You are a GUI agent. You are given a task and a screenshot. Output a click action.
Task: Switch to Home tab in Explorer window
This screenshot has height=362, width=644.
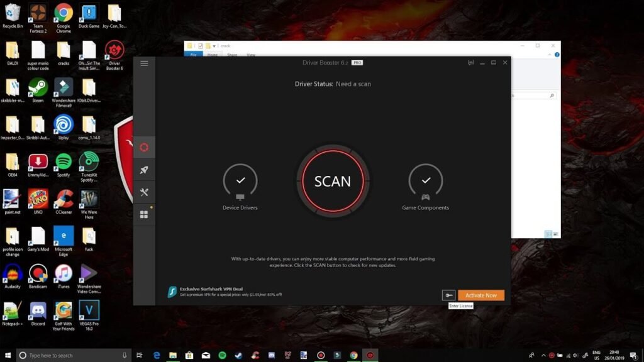click(213, 55)
